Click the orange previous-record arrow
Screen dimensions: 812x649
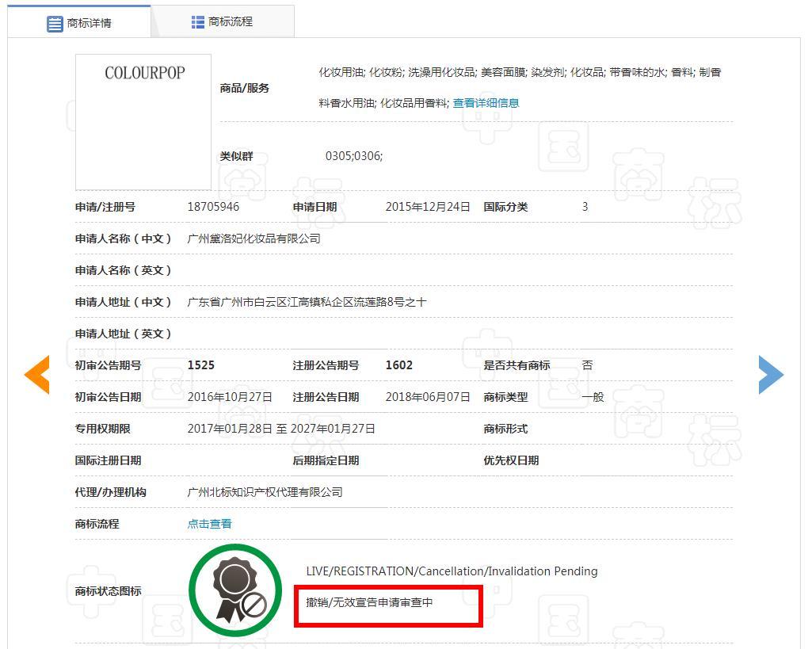[x=37, y=375]
